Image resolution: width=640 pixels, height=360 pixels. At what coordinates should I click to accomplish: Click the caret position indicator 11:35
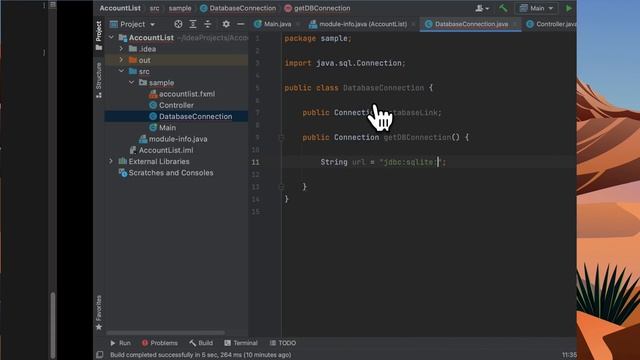click(569, 355)
